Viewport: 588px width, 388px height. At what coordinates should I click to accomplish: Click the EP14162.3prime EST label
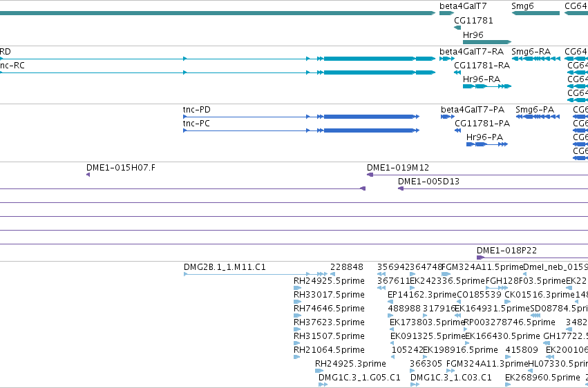point(422,295)
